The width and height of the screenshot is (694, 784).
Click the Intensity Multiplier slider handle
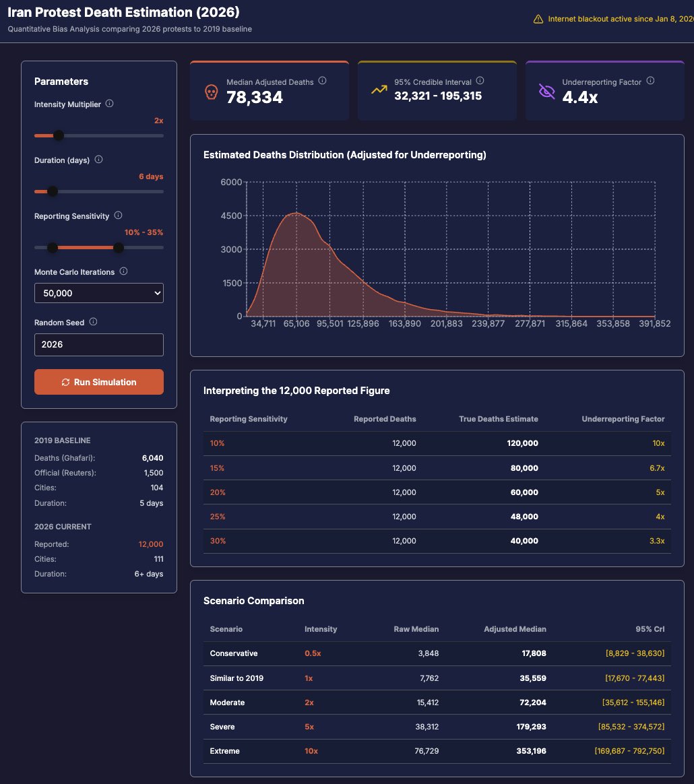pos(59,135)
